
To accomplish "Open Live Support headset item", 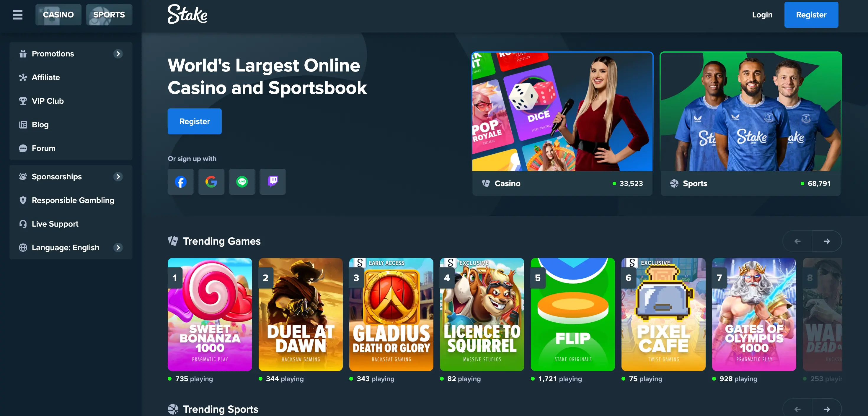I will click(x=55, y=224).
